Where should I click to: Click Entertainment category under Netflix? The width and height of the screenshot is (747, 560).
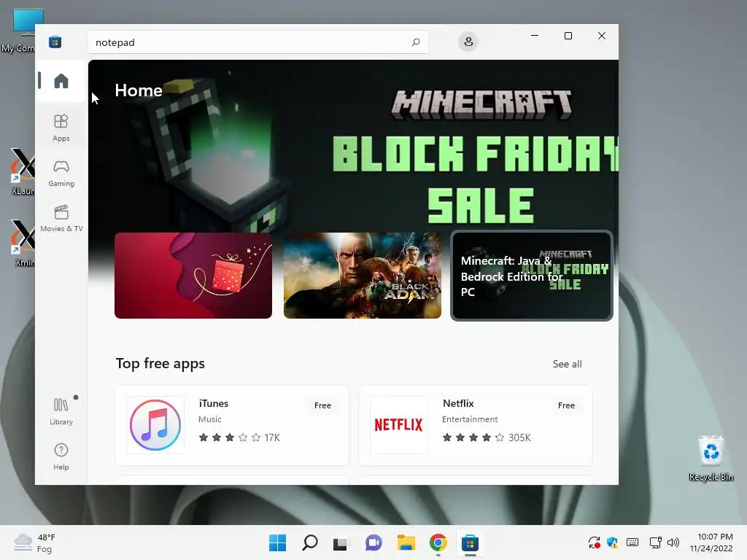pos(470,419)
